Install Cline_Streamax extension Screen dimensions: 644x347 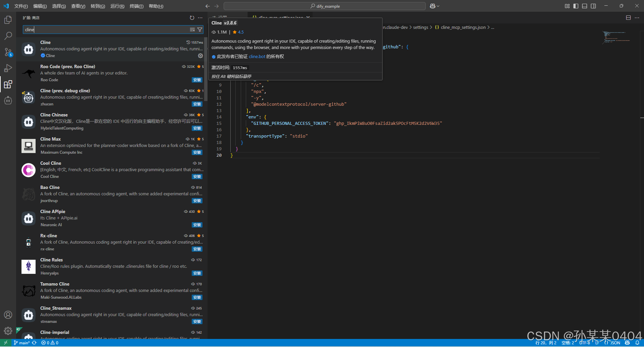pos(197,321)
